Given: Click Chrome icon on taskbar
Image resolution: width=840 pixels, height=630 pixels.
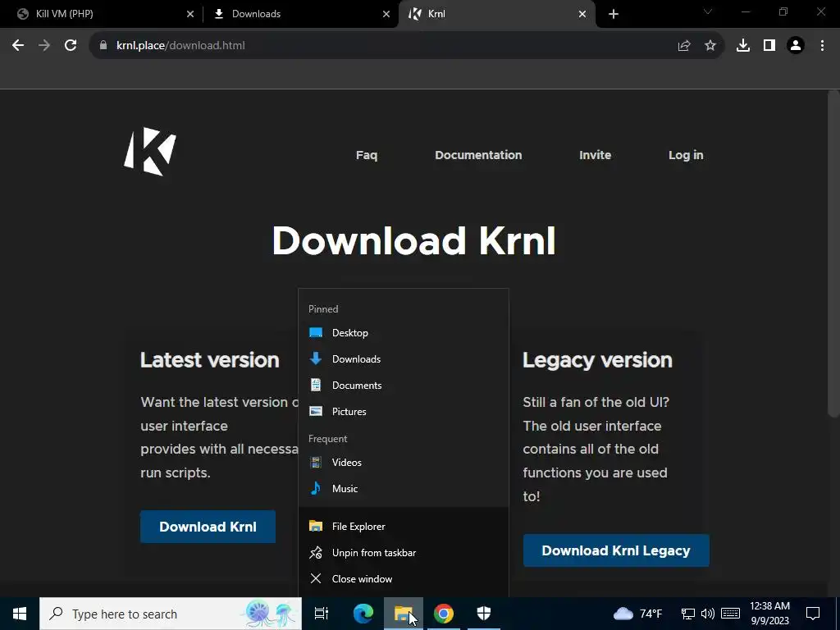Looking at the screenshot, I should point(444,614).
